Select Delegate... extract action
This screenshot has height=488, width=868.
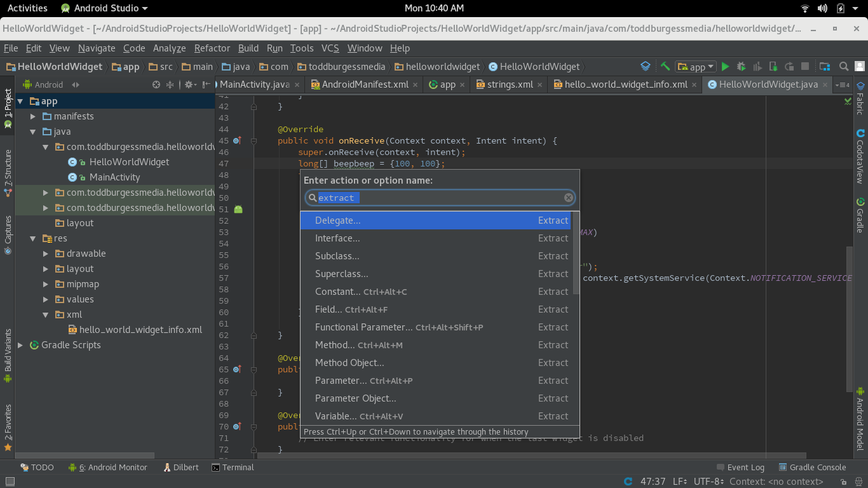(x=435, y=220)
